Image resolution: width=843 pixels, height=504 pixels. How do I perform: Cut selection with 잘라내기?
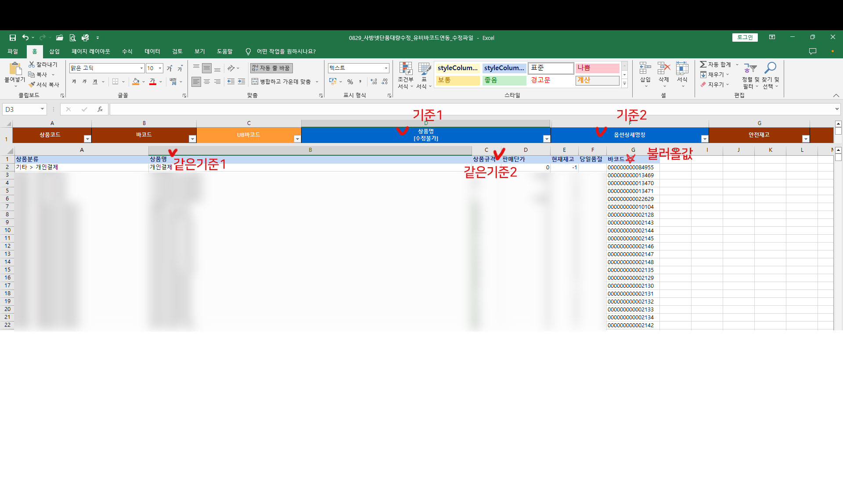pos(43,64)
